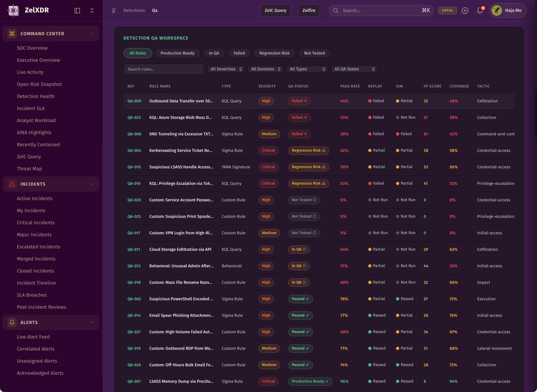Switch to the Production Ready tab
This screenshot has height=392, width=537.
pos(177,53)
